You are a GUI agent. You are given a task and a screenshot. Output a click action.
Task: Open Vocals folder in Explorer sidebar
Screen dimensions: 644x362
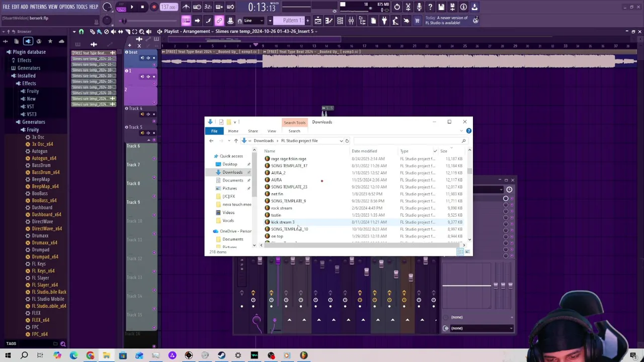[x=228, y=221]
